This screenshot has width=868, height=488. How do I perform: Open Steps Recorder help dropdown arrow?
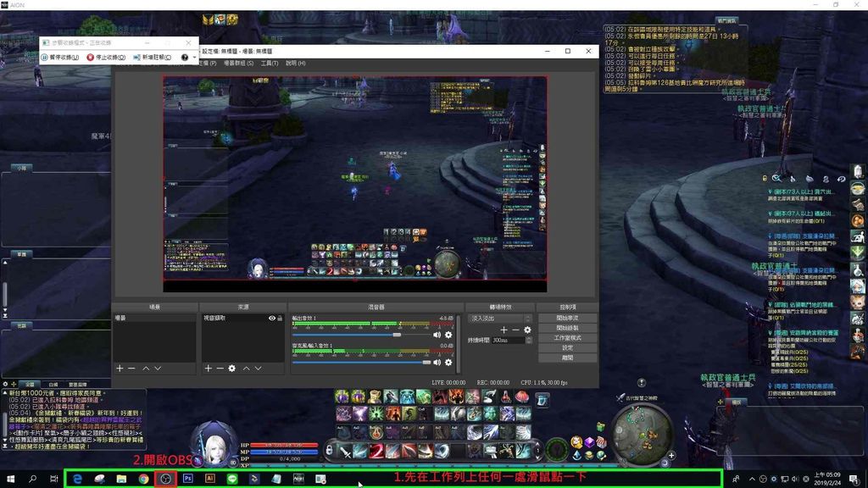point(194,57)
